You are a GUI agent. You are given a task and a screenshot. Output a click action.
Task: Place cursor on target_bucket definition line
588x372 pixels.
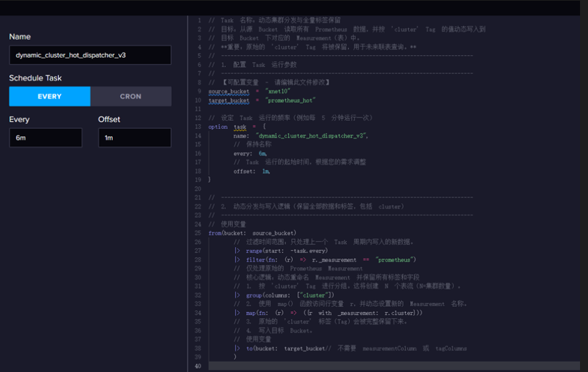(x=261, y=100)
